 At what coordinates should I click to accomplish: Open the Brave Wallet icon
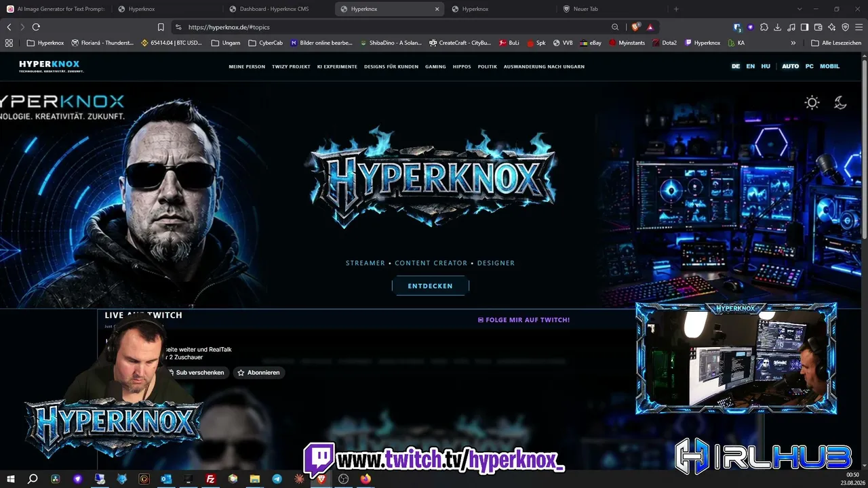point(818,27)
